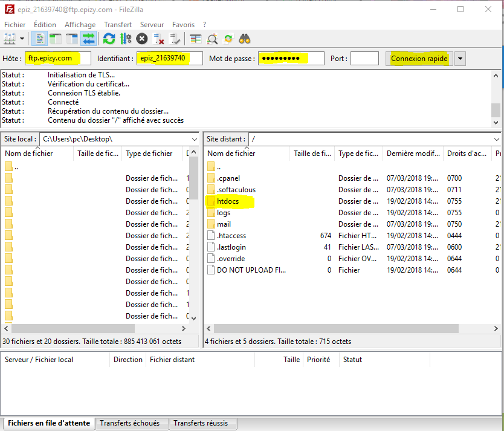Sort remote list by Droits d'accès column

pos(467,154)
